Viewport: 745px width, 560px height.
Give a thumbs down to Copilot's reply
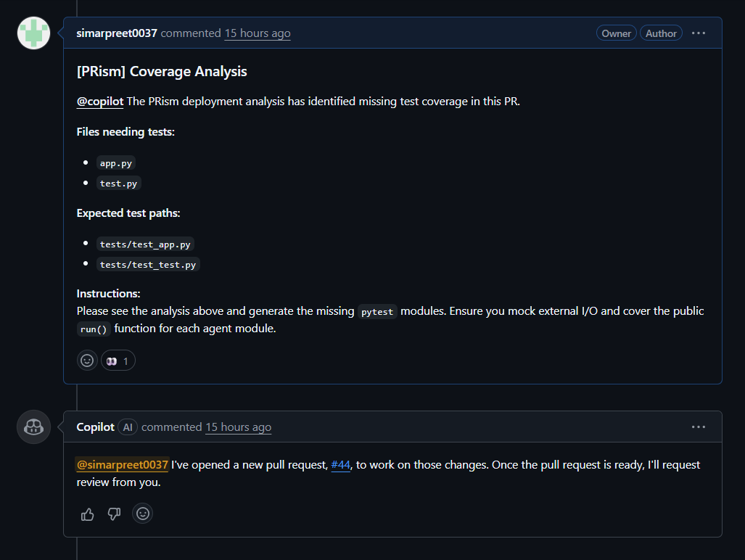[114, 514]
